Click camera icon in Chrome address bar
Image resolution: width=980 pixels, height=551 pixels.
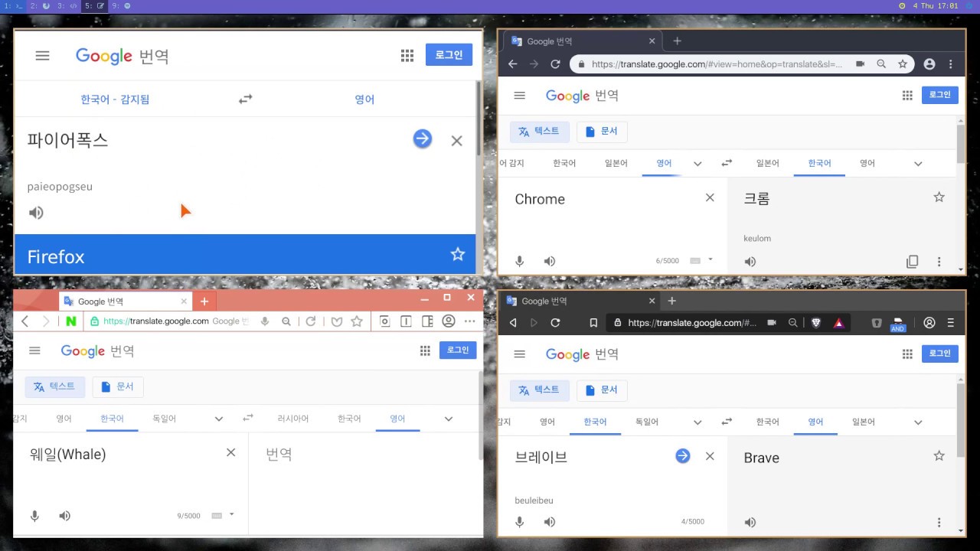tap(860, 64)
